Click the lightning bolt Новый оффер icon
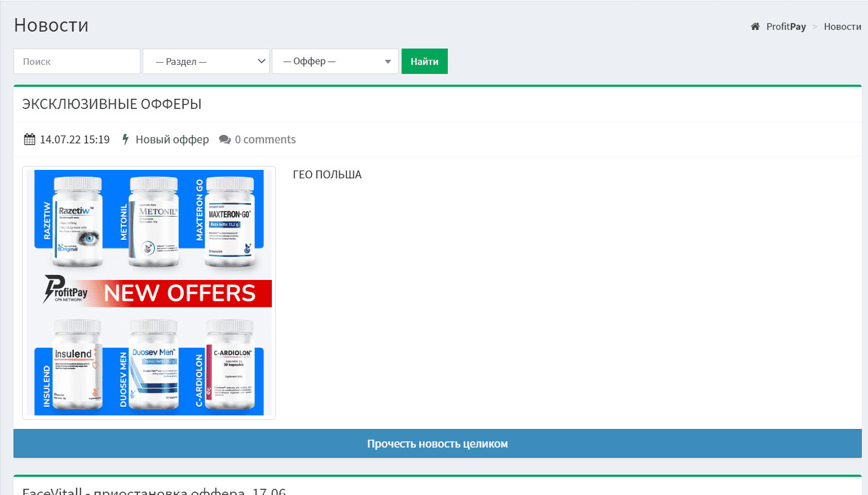Viewport: 868px width, 495px height. [x=126, y=139]
